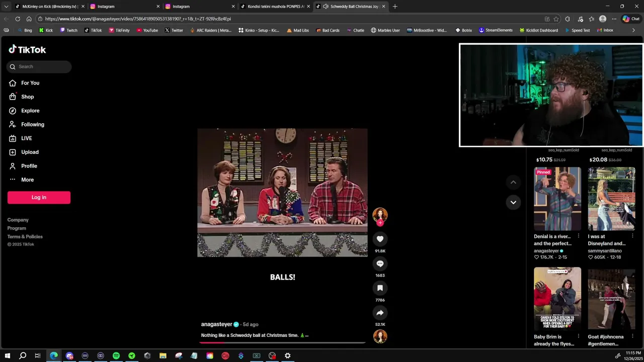
Task: Open the YouTube bookmark
Action: pyautogui.click(x=147, y=30)
